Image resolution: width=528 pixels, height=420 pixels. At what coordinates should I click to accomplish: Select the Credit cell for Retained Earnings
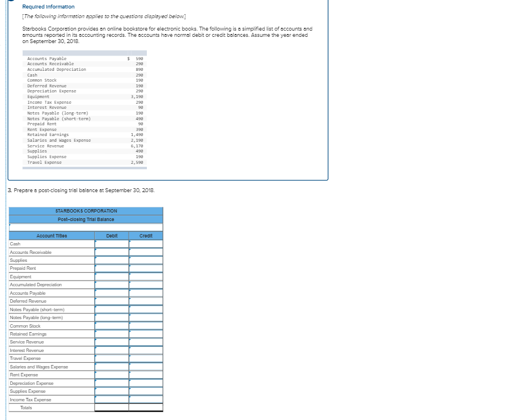(145, 333)
